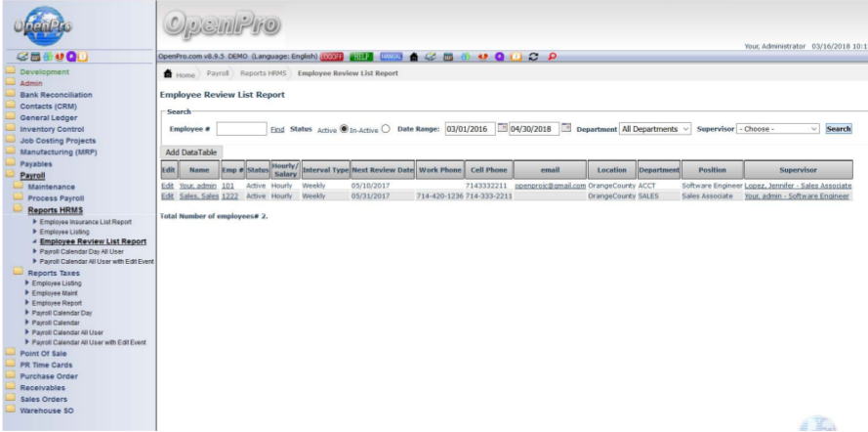
Task: Open the Add DataTable tab
Action: (x=191, y=151)
